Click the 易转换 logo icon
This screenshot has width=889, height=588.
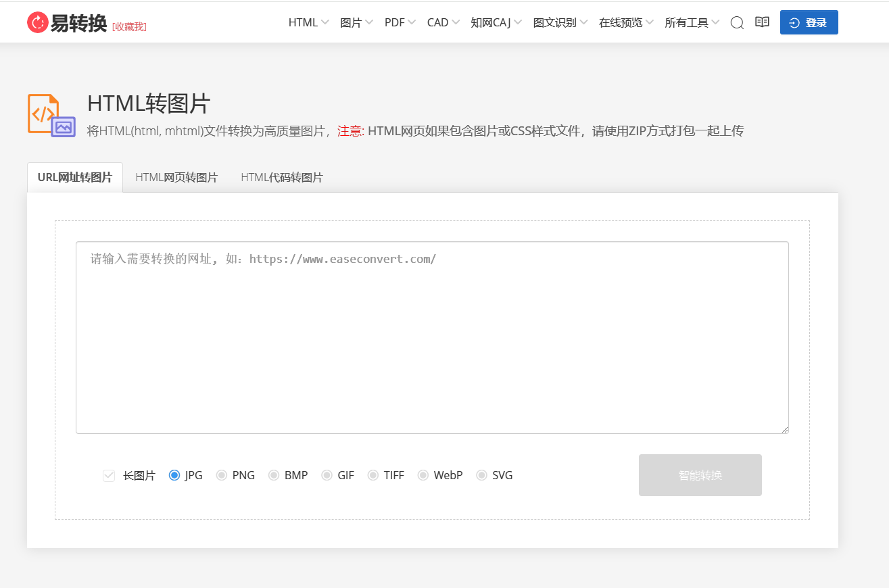pos(38,22)
